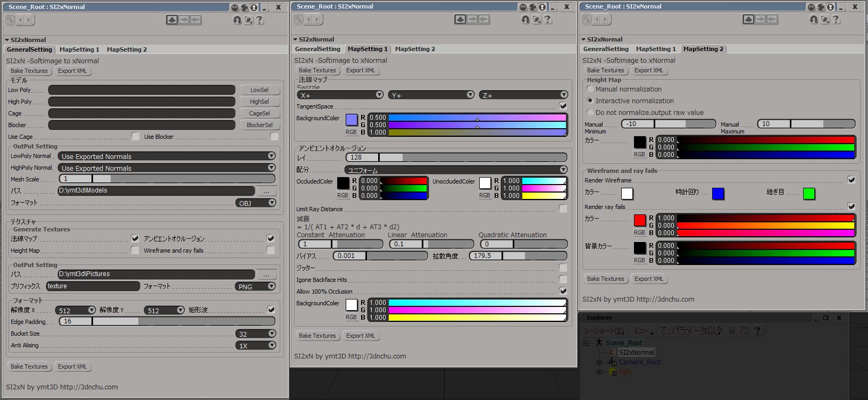Click the help question mark icon in the Explorer toolbar
This screenshot has width=868, height=400.
[x=757, y=330]
